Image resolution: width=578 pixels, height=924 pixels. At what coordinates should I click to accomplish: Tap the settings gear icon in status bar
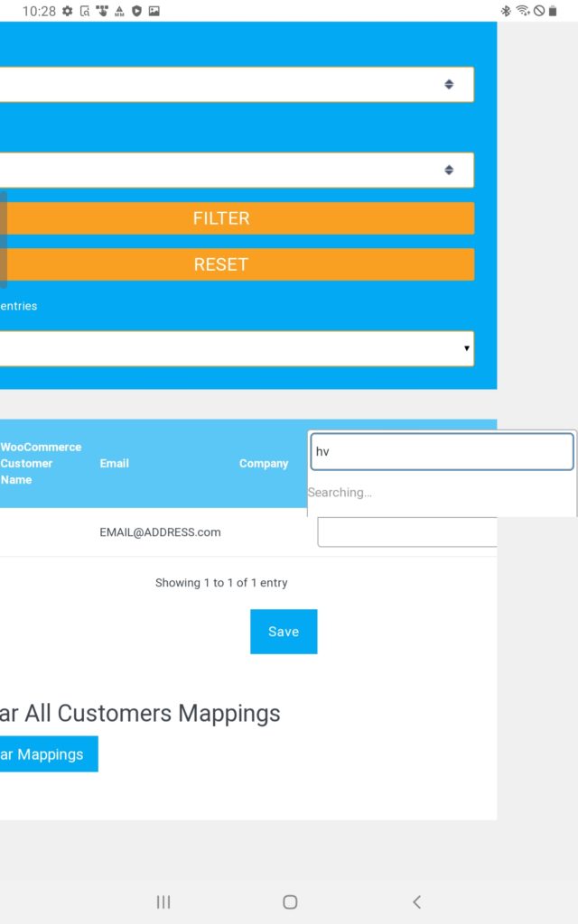pos(68,11)
